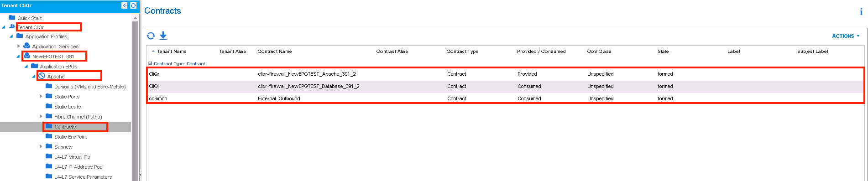Click the Quick Start folder icon
Viewport: 868px width, 181px height.
pos(12,18)
